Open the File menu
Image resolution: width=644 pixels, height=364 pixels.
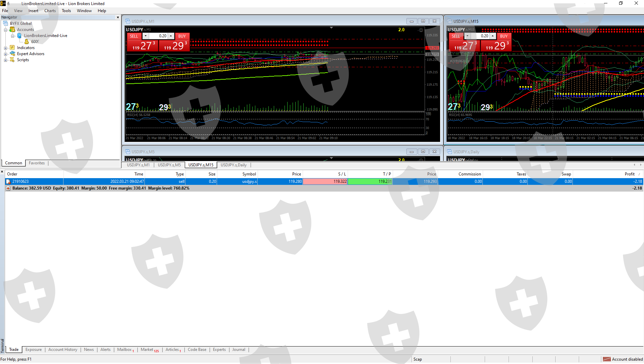pyautogui.click(x=5, y=11)
